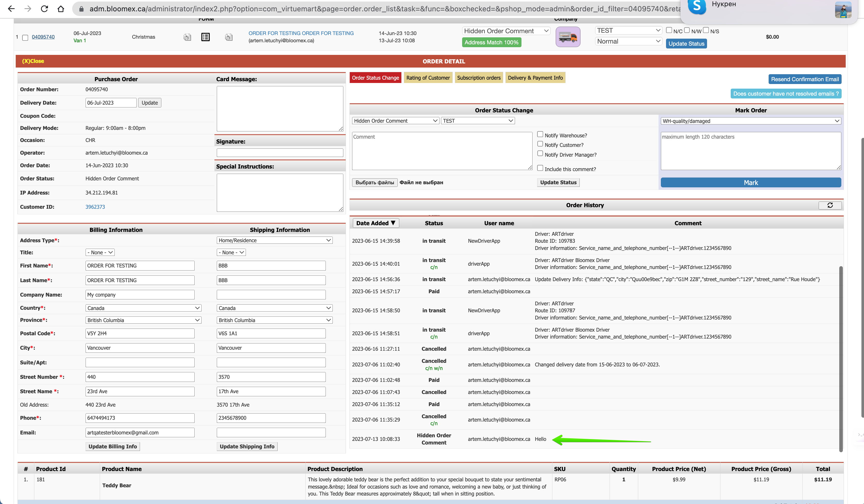Open the billing Title dropdown
Image resolution: width=864 pixels, height=504 pixels.
coord(100,253)
